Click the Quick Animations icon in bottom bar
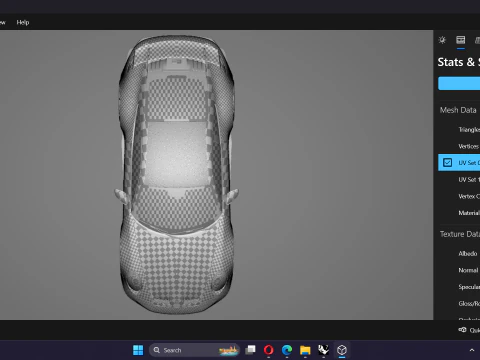The width and height of the screenshot is (480, 360). coord(462,330)
